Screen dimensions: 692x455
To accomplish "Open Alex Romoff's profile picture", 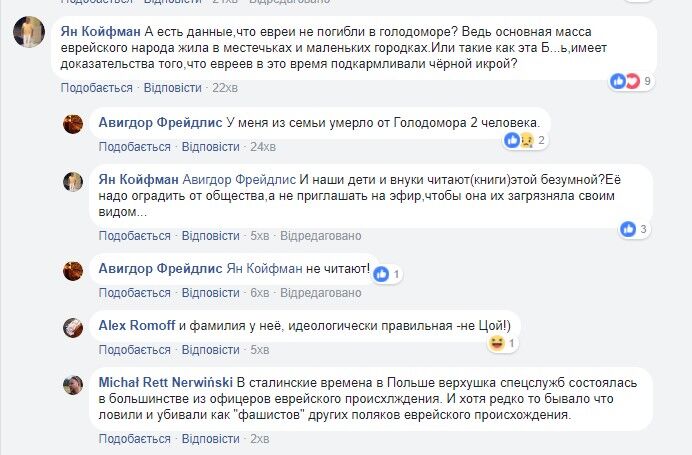I will 73,327.
